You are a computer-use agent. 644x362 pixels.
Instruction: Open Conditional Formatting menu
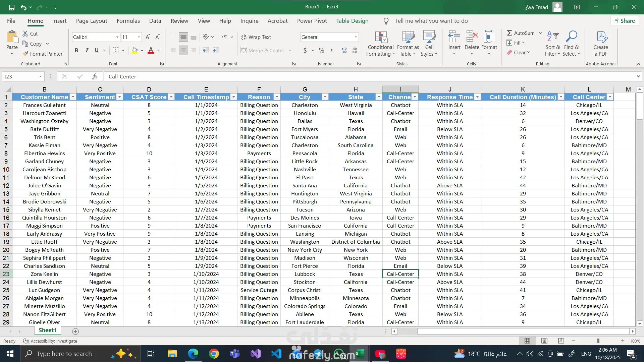coord(381,44)
